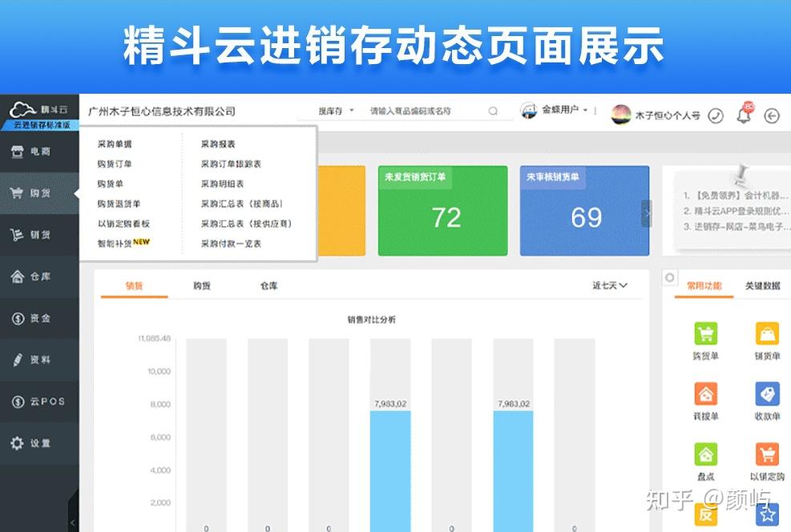The width and height of the screenshot is (791, 532).
Task: Open notice 精斗云APP登录规则优
Action: pyautogui.click(x=736, y=211)
